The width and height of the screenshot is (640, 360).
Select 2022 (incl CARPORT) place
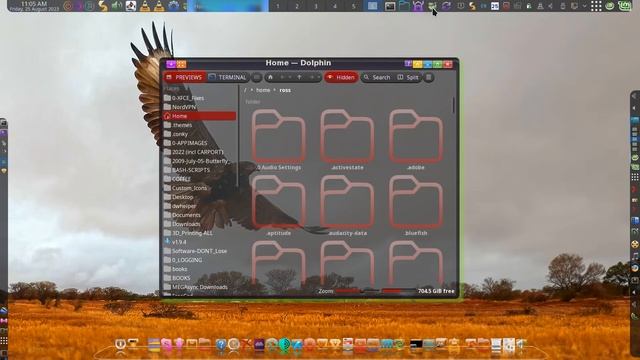pyautogui.click(x=200, y=152)
